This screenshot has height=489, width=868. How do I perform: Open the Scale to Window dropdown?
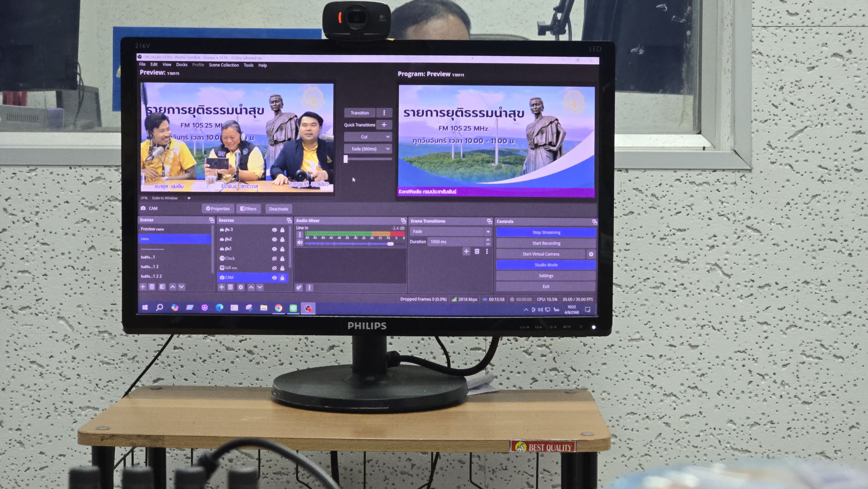coord(189,198)
